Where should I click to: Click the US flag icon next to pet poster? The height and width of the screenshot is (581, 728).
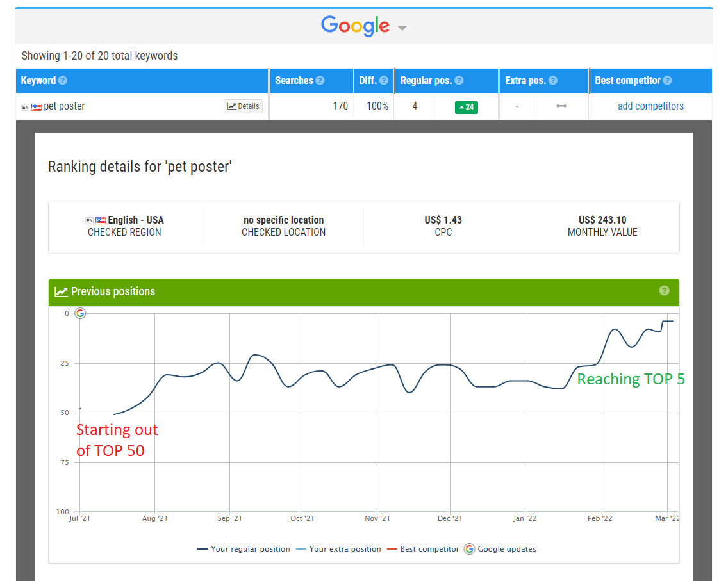click(x=37, y=107)
